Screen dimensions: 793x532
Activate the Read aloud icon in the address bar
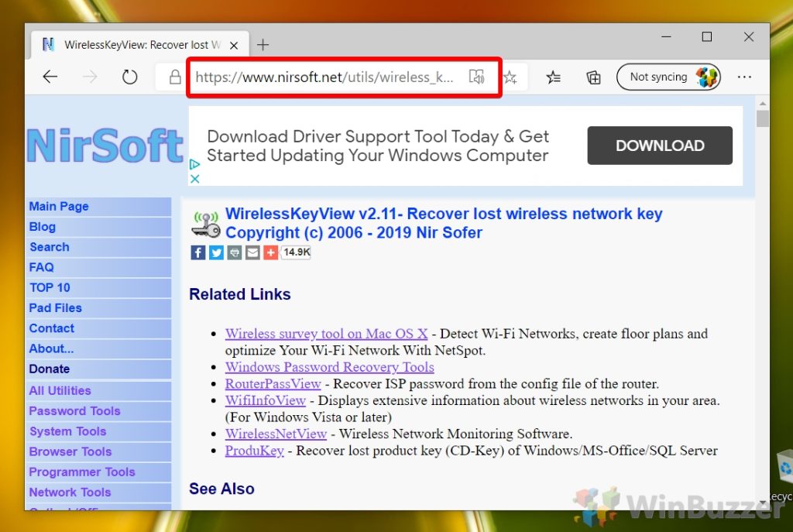[476, 77]
